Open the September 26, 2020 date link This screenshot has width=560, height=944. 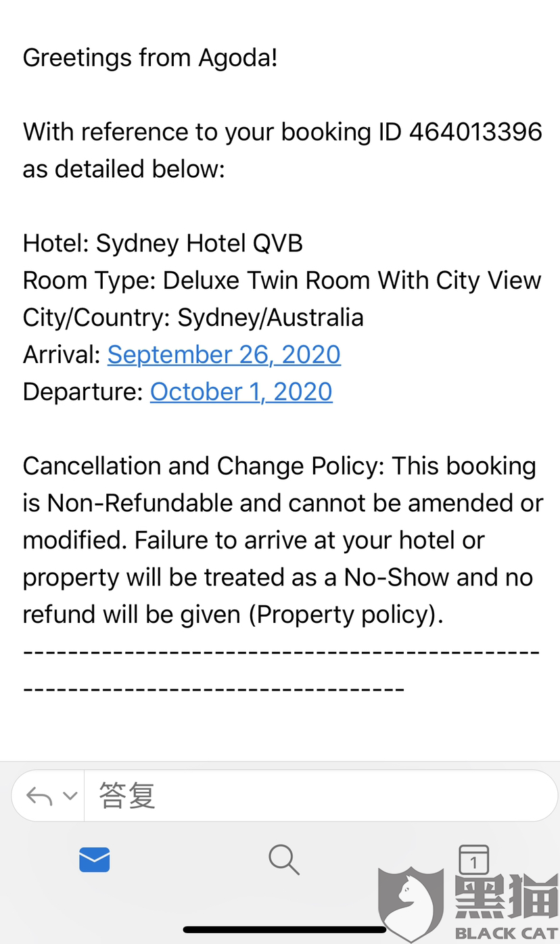(x=224, y=354)
